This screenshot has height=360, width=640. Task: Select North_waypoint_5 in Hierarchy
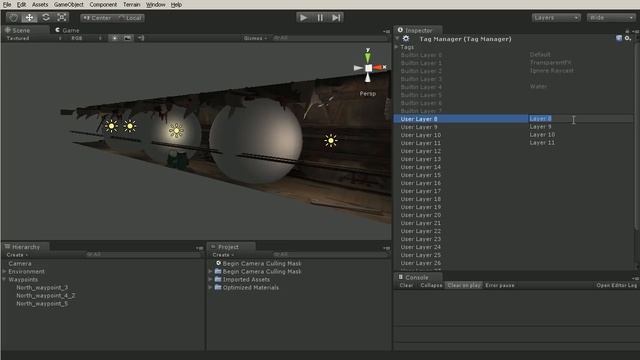pos(42,304)
